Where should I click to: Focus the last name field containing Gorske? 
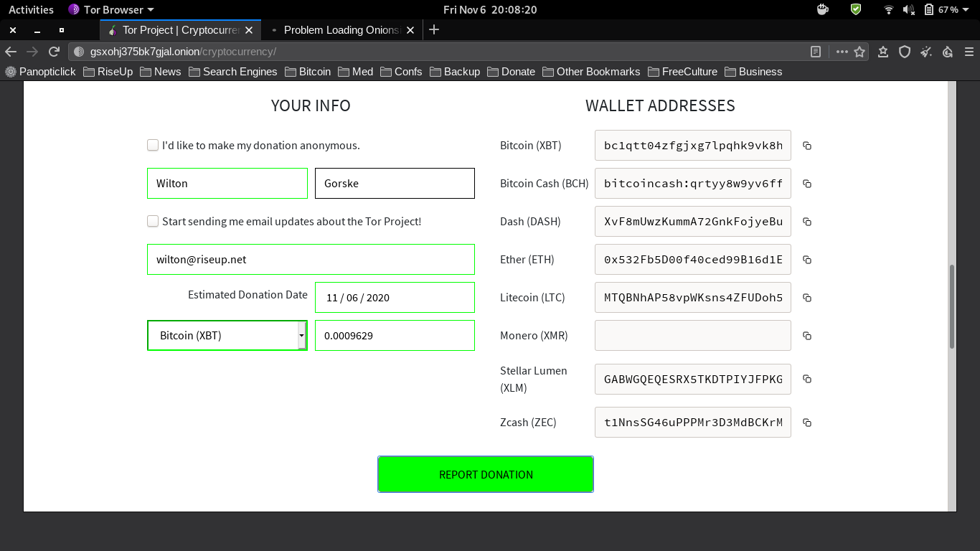pyautogui.click(x=395, y=184)
